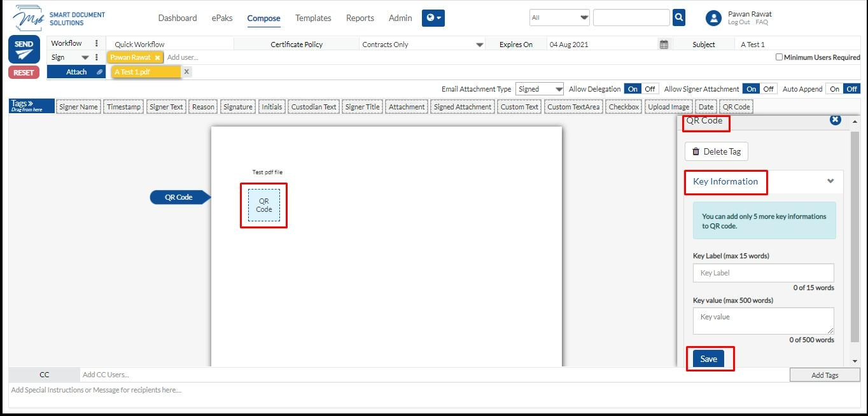This screenshot has width=868, height=416.
Task: Open the Workflow three-dot menu
Action: tap(97, 43)
